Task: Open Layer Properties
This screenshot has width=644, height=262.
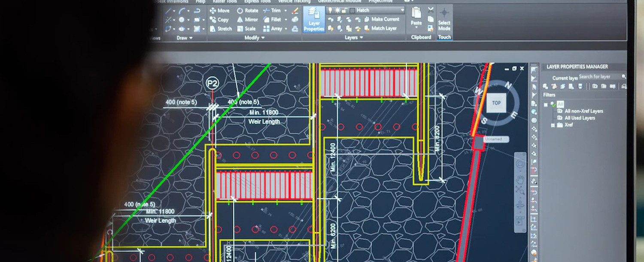Action: [314, 19]
